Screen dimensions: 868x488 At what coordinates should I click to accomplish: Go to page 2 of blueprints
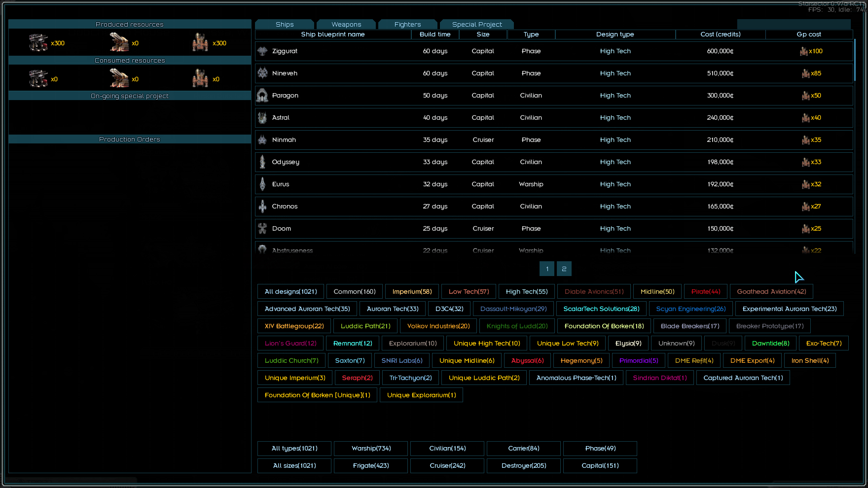pos(564,269)
